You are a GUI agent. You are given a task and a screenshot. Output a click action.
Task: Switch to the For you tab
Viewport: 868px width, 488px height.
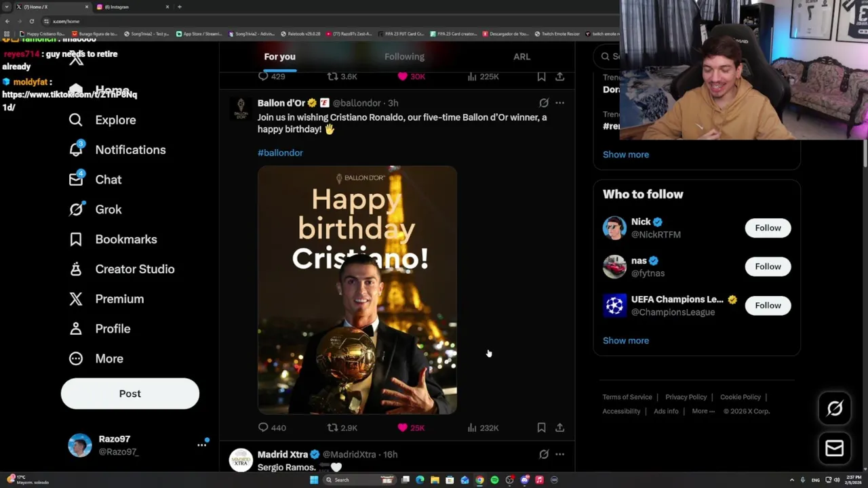click(x=279, y=57)
